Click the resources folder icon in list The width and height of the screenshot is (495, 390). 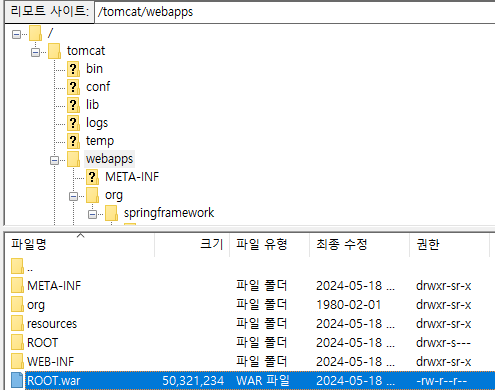click(17, 323)
